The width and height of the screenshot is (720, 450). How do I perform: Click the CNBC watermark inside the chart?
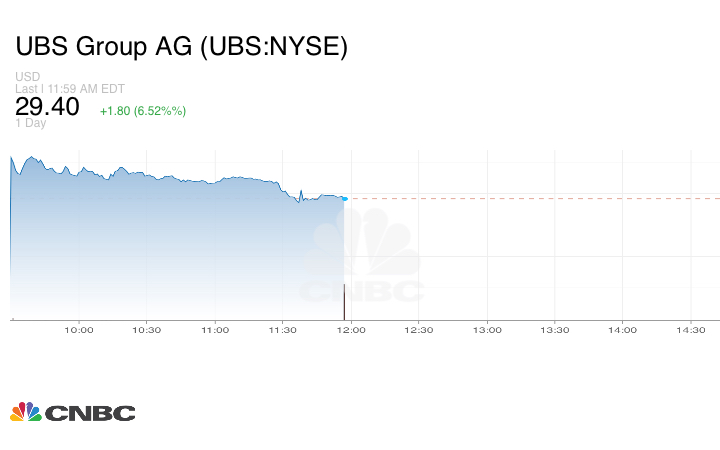tap(362, 264)
